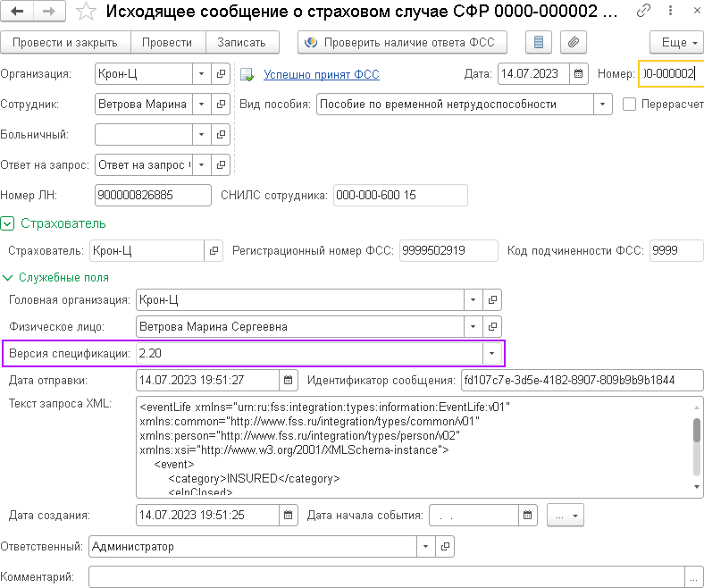This screenshot has width=704, height=588.
Task: Expand the Организация dropdown list
Action: tap(202, 73)
